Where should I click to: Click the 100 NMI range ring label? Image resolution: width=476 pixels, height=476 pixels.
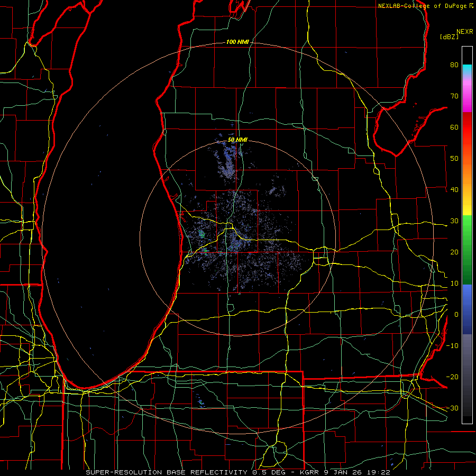point(237,42)
